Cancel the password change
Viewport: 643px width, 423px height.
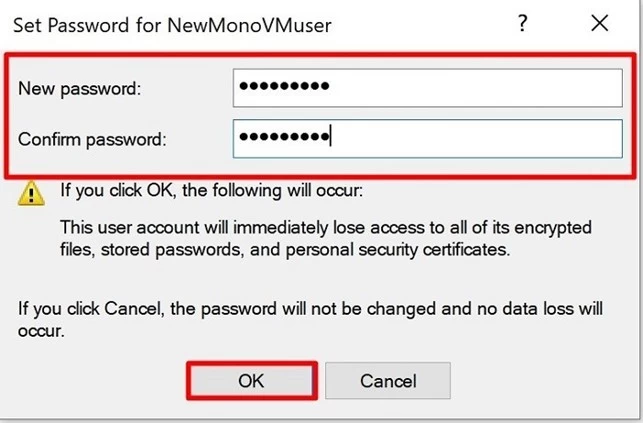coord(388,380)
